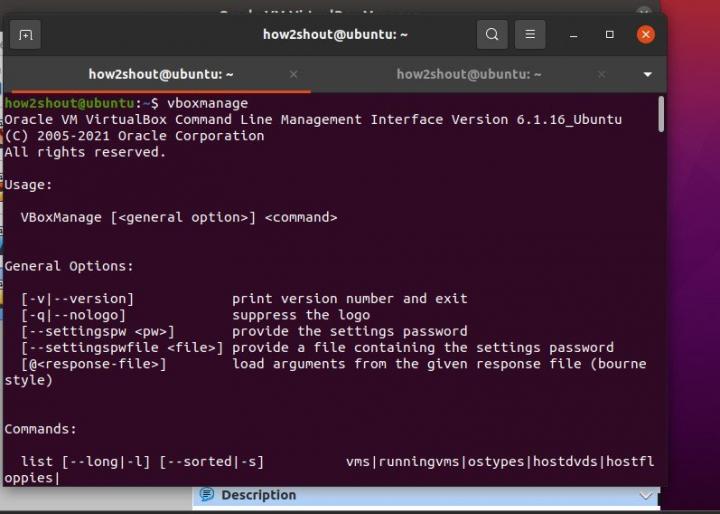
Task: Click the scrollbar track below the handle
Action: click(x=661, y=300)
